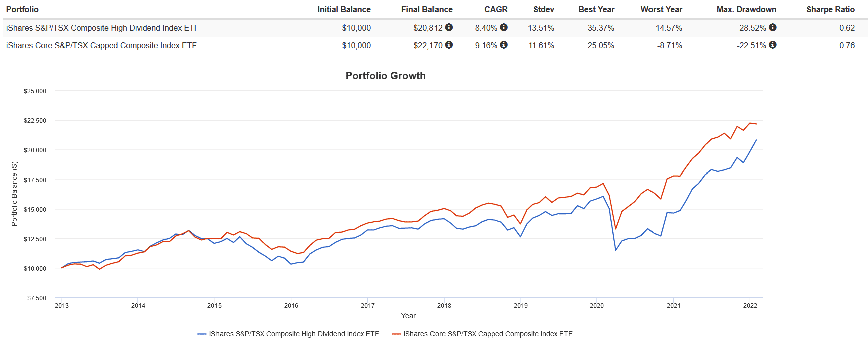Image resolution: width=868 pixels, height=345 pixels.
Task: Click info icon next to $22,170 final balance
Action: 449,45
